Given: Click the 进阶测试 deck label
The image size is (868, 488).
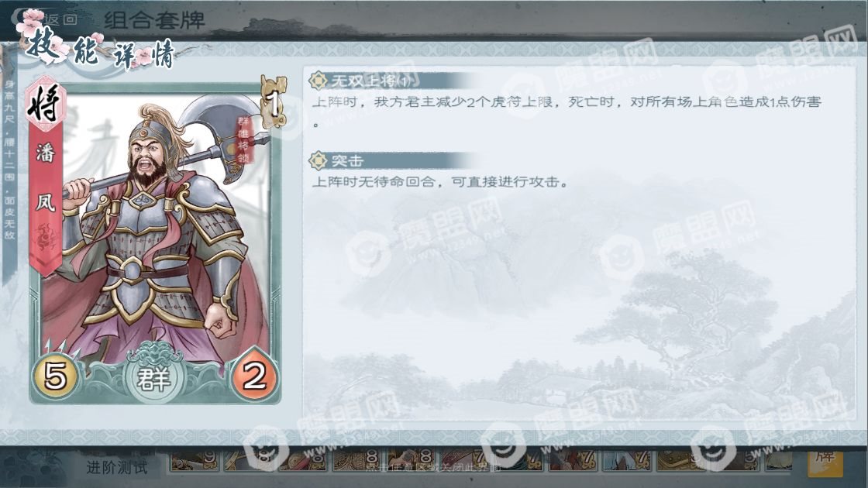Looking at the screenshot, I should tap(117, 468).
